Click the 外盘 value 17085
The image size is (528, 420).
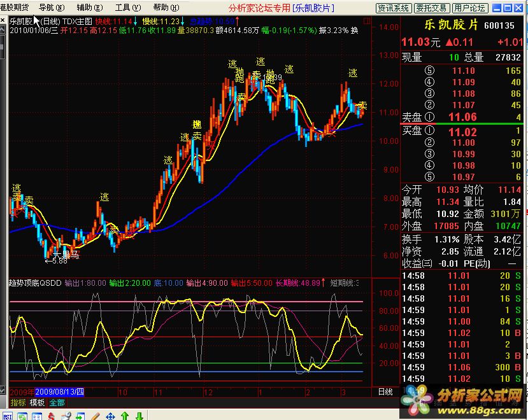(x=446, y=226)
